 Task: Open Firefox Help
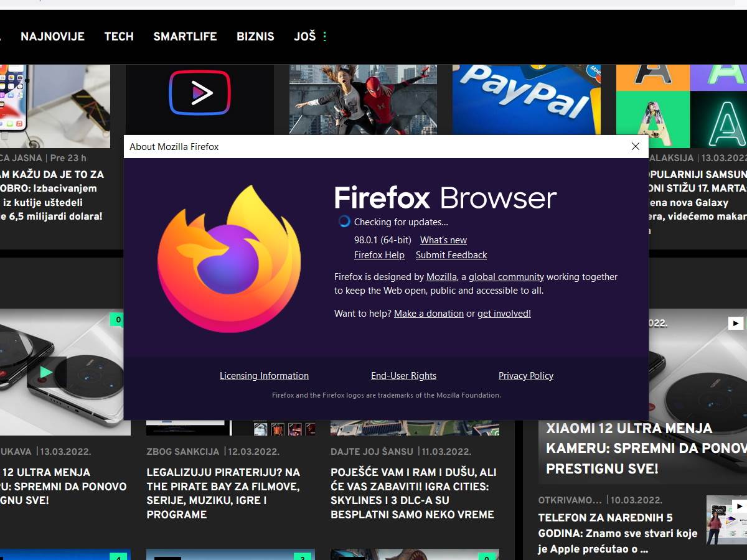pyautogui.click(x=379, y=254)
